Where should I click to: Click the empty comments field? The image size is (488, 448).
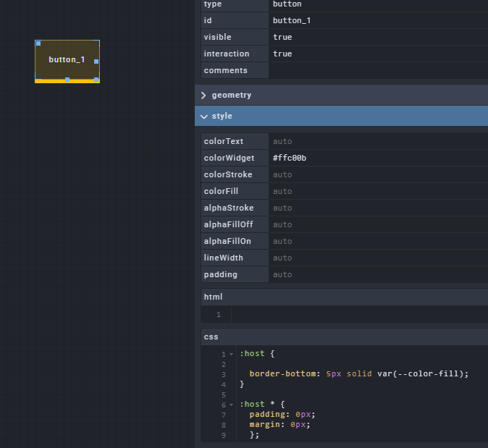coord(376,70)
